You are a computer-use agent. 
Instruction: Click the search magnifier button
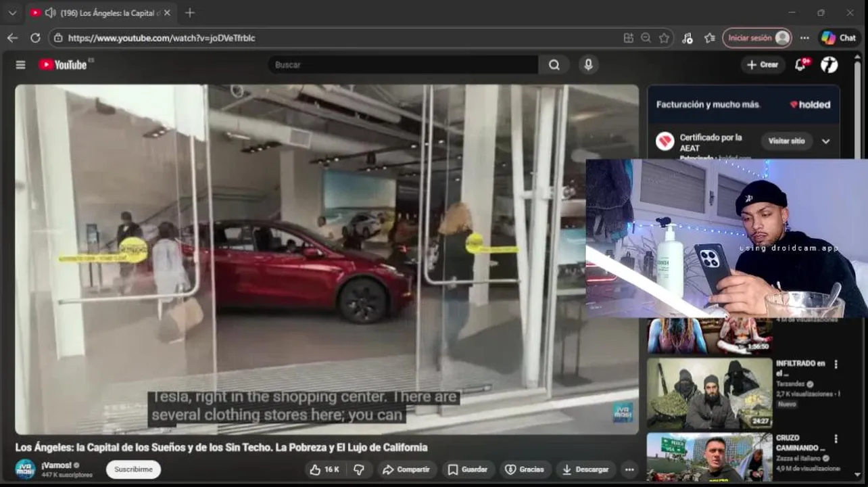pyautogui.click(x=554, y=65)
